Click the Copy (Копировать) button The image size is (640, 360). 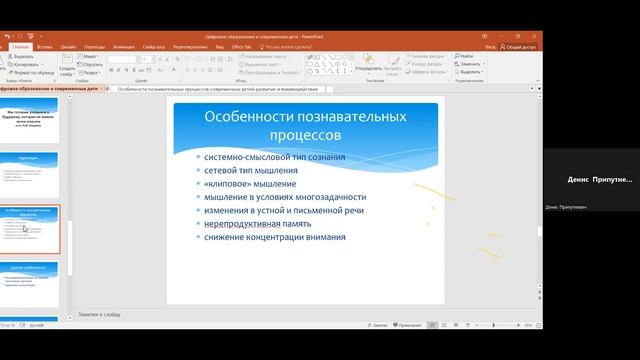[24, 64]
